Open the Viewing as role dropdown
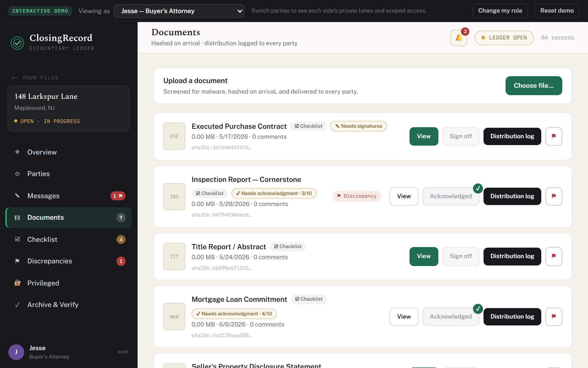This screenshot has width=588, height=368. click(x=179, y=11)
